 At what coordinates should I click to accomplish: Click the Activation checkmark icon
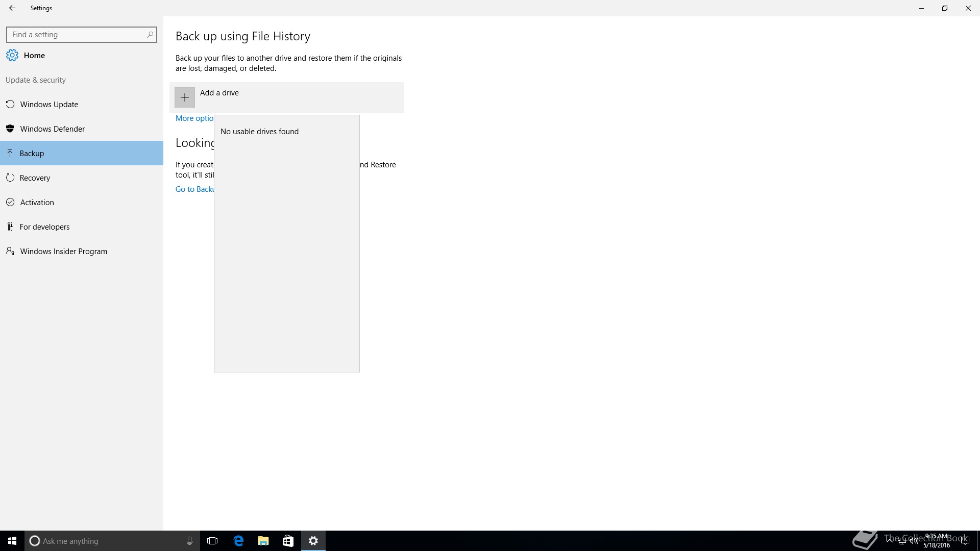pyautogui.click(x=10, y=202)
